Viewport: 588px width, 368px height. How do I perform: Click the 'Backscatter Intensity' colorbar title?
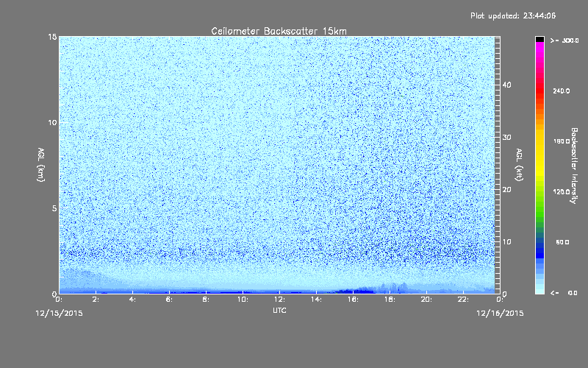click(x=574, y=166)
